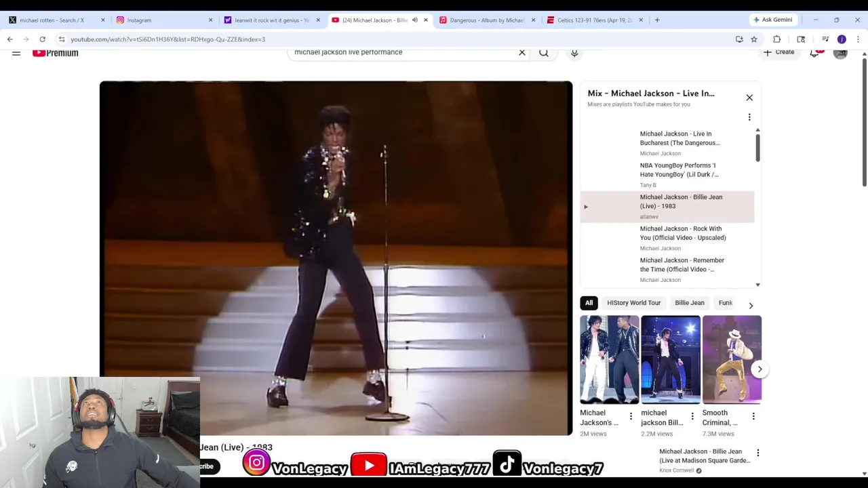Close the Mix playlist panel
The height and width of the screenshot is (488, 868).
[x=749, y=98]
